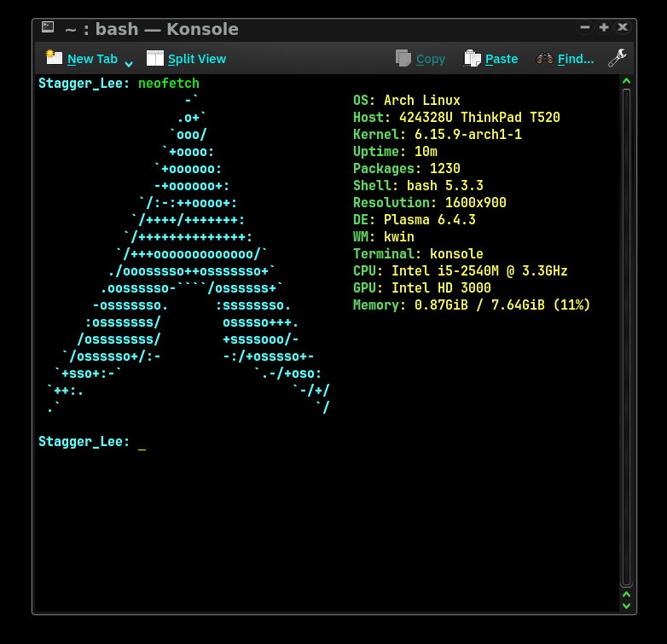The width and height of the screenshot is (667, 644).
Task: Click scroll-down arrow at bottom of scrollbar
Action: point(626,606)
